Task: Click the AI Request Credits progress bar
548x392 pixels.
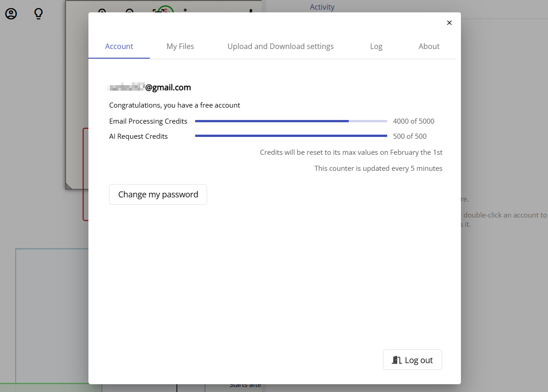Action: 291,136
